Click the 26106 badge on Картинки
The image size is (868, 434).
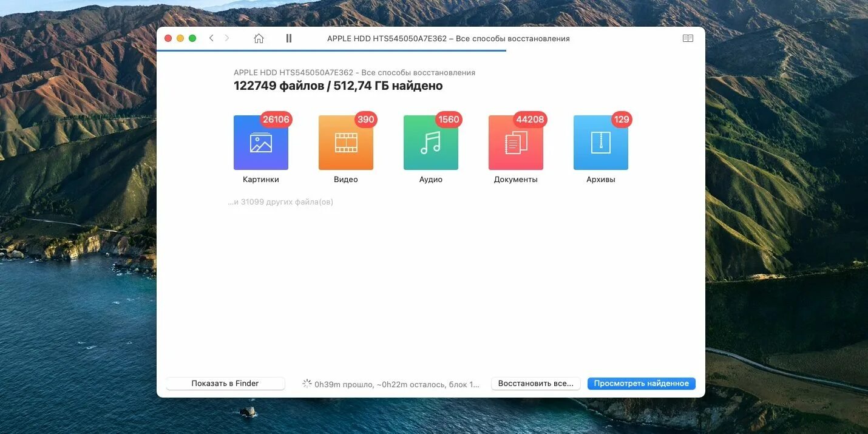[x=276, y=120]
